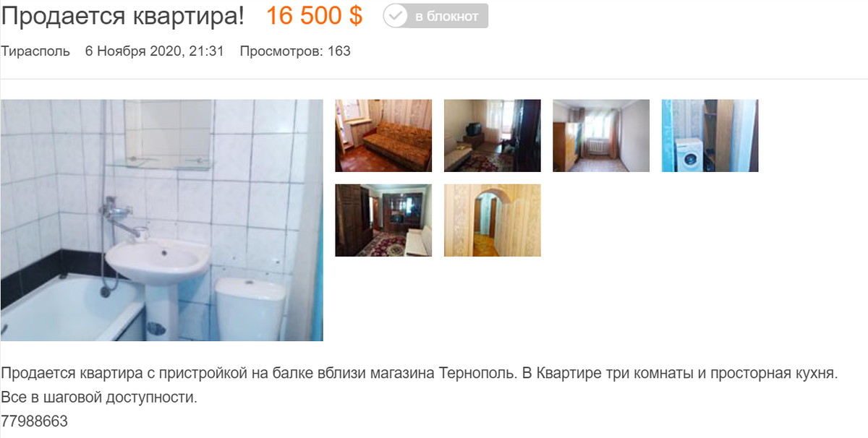Click the price 16 500 $
Image resolution: width=868 pixels, height=438 pixels.
pyautogui.click(x=315, y=16)
